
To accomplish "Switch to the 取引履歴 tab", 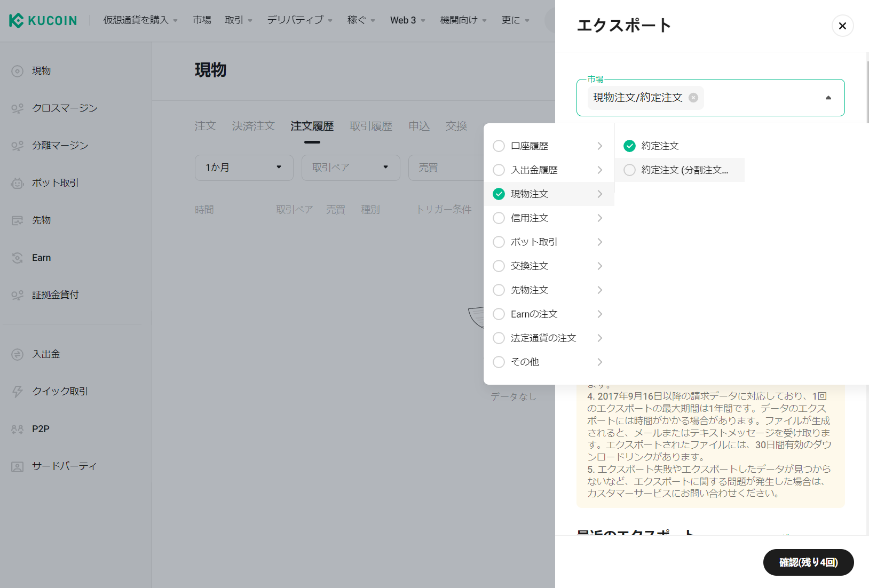I will (371, 126).
